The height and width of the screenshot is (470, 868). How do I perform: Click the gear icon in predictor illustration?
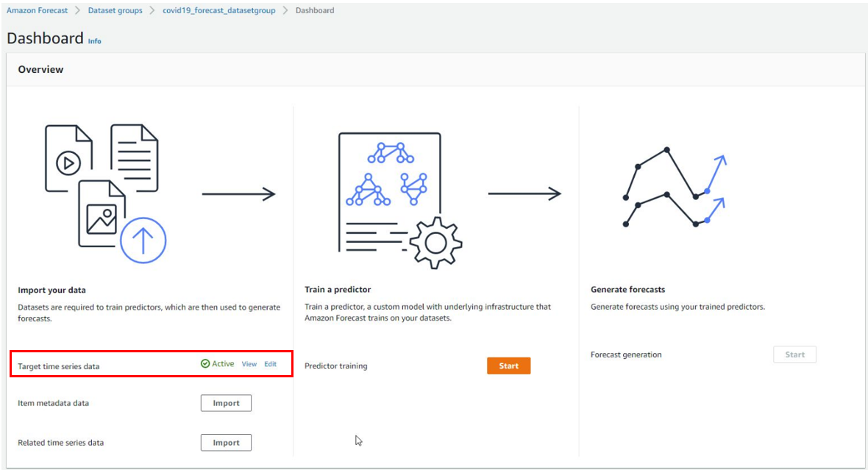click(435, 243)
